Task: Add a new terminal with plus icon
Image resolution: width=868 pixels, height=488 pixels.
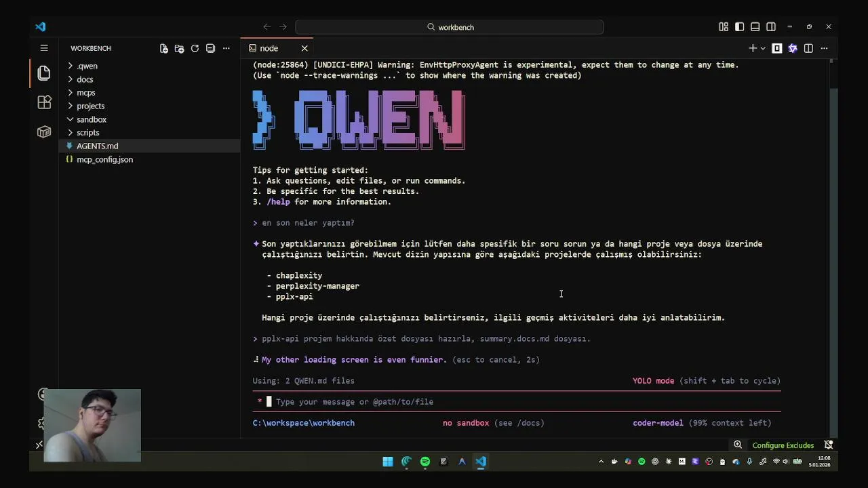Action: [x=753, y=48]
